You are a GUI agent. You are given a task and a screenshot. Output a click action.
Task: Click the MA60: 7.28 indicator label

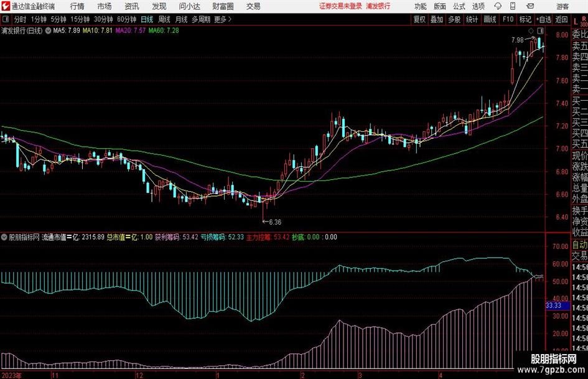(x=164, y=30)
